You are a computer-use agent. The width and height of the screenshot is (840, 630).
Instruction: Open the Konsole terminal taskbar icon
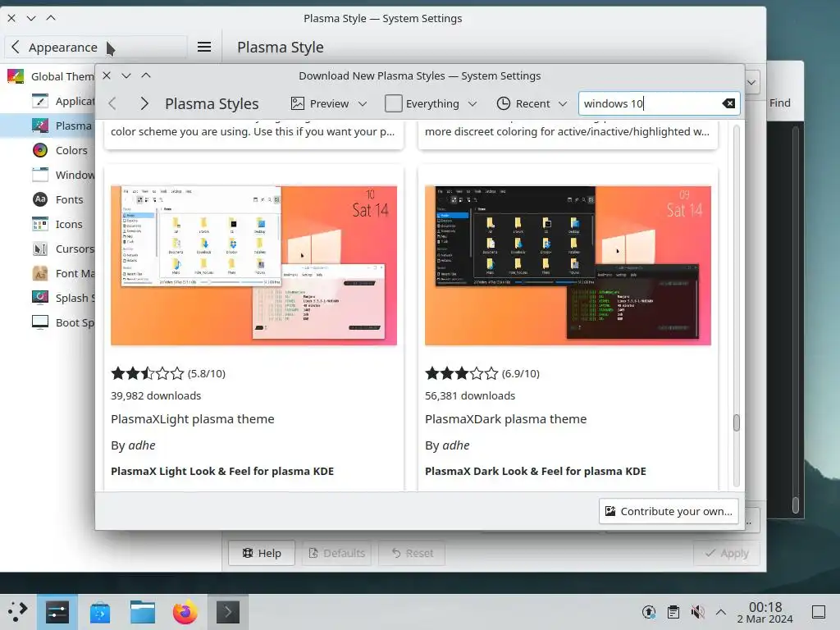click(x=228, y=612)
